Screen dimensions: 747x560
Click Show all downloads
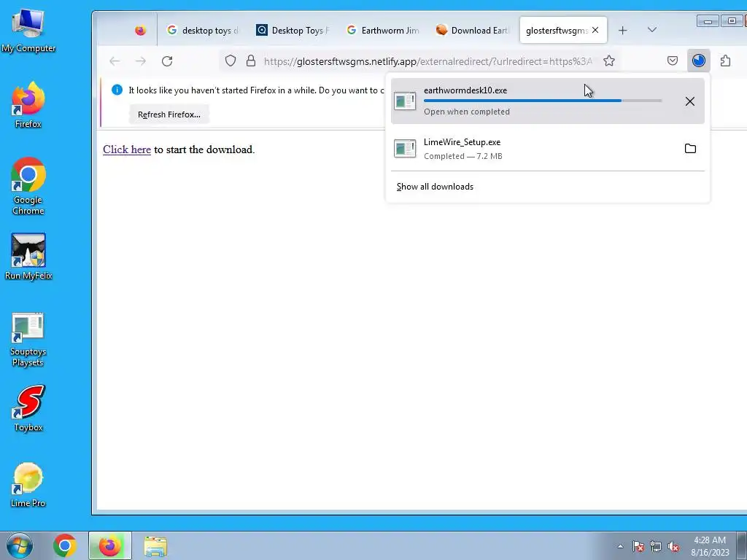point(435,187)
